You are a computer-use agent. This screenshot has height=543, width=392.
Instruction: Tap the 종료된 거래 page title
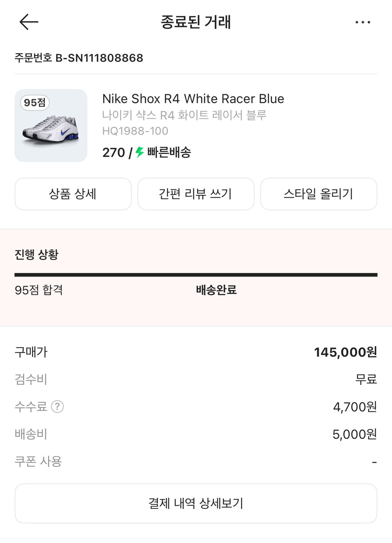196,22
